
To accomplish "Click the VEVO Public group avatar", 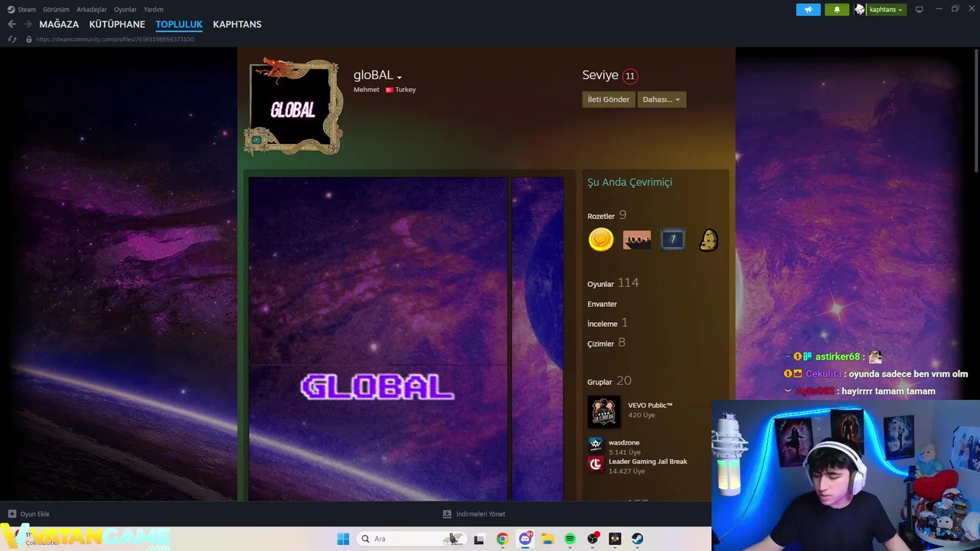I will 603,412.
